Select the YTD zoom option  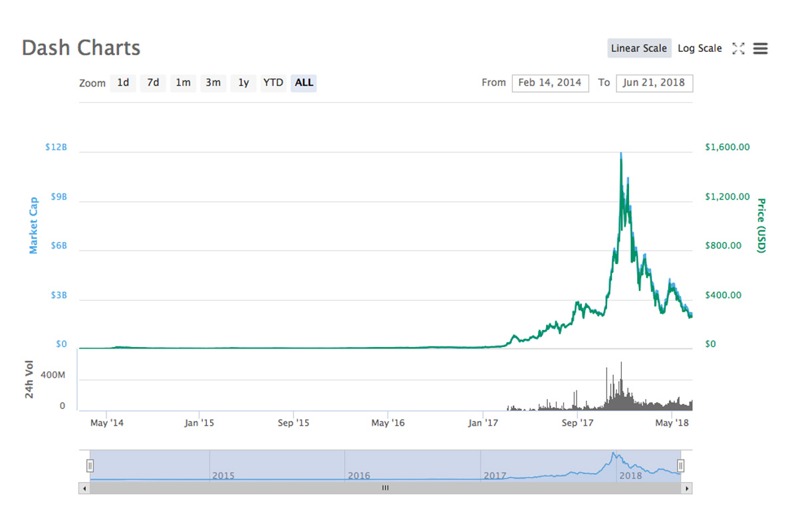coord(273,83)
